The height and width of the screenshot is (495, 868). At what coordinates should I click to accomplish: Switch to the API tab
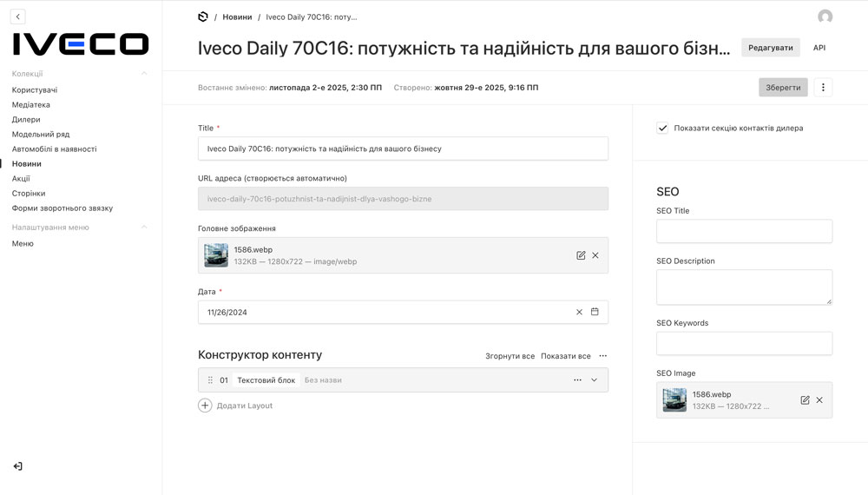pos(819,48)
